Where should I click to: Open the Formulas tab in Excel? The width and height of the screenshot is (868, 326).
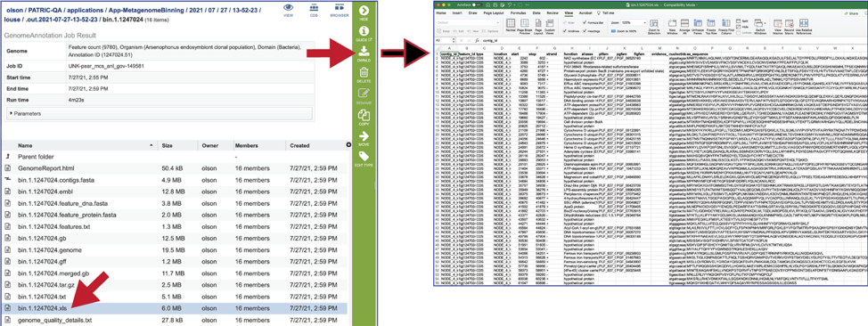click(x=518, y=12)
